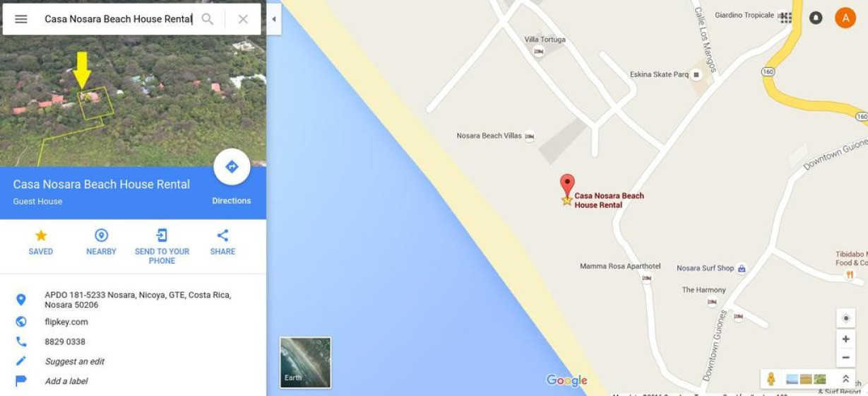Click Add a label
868x396 pixels.
pos(66,381)
